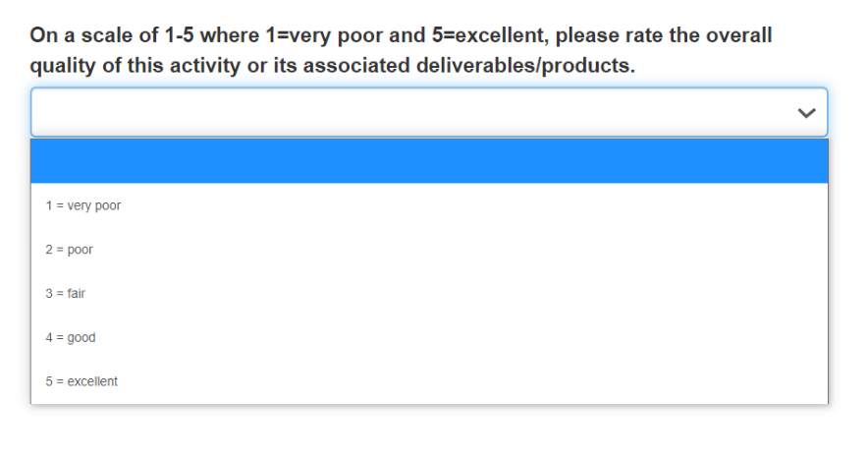Choose "2 = poor" from the list
The image size is (868, 460).
[x=69, y=250]
